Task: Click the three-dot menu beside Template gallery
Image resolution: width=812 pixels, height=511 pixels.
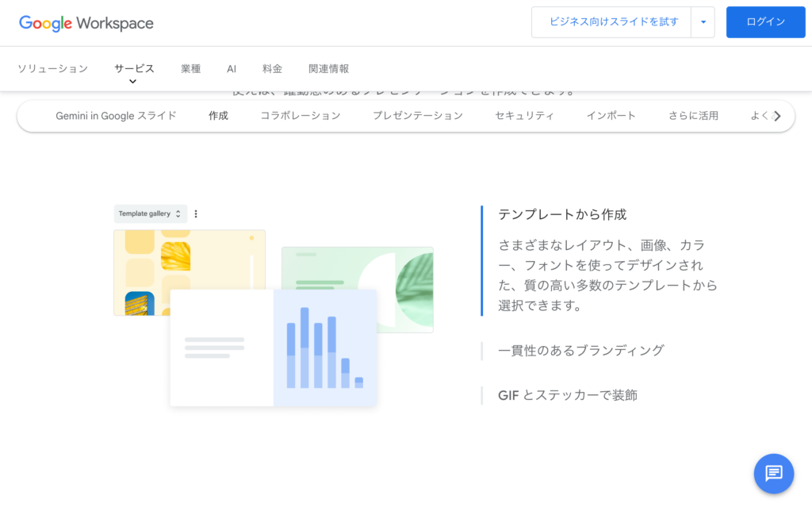Action: 196,213
